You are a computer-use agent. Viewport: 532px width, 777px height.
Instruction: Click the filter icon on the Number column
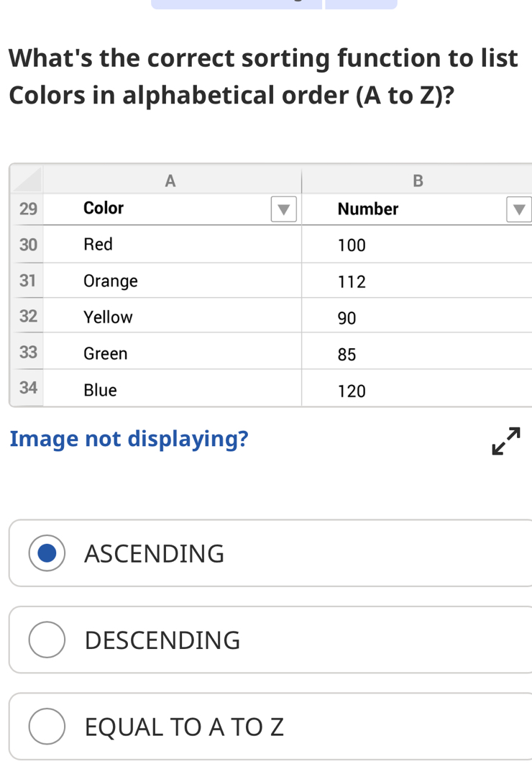pos(518,209)
